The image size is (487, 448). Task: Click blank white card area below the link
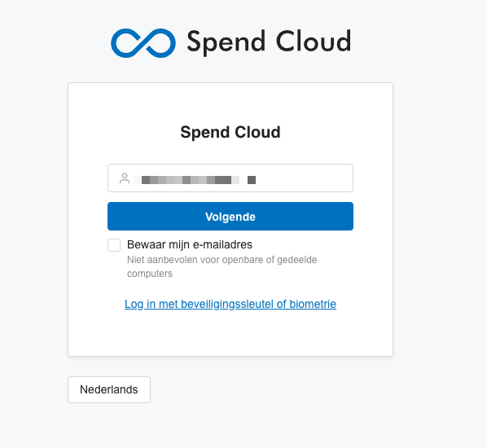click(230, 334)
